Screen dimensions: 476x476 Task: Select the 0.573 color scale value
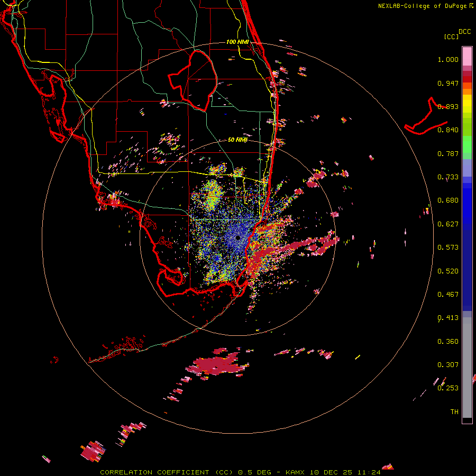(x=448, y=248)
